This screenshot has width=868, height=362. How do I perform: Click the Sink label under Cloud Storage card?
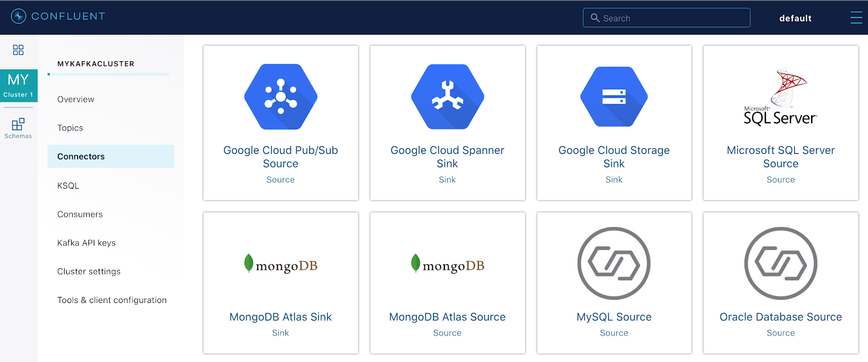click(614, 179)
